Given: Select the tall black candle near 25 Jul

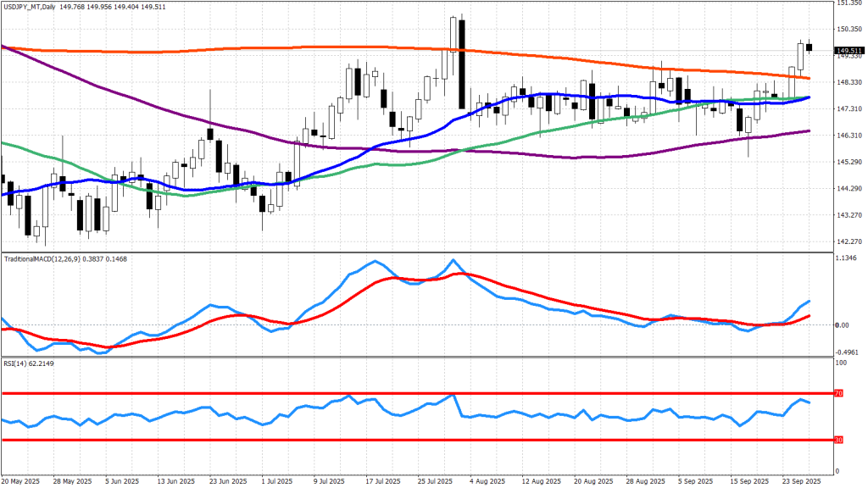Looking at the screenshot, I should (x=462, y=64).
